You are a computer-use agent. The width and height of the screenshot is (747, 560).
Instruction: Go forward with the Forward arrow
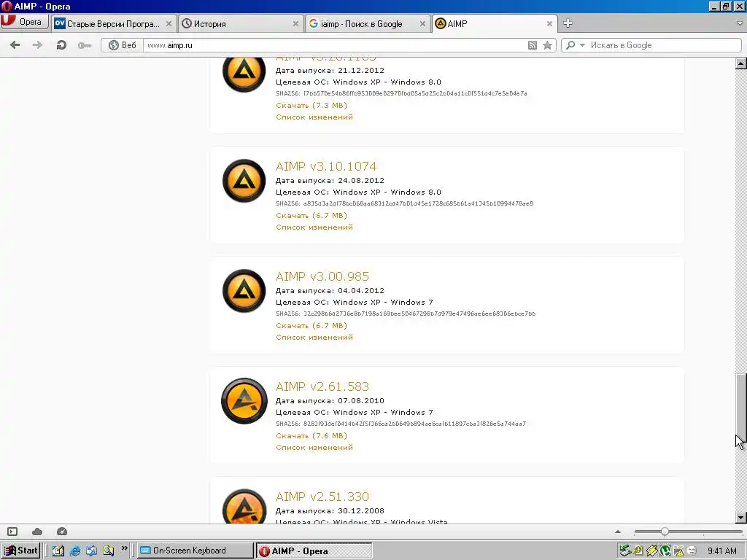tap(37, 44)
